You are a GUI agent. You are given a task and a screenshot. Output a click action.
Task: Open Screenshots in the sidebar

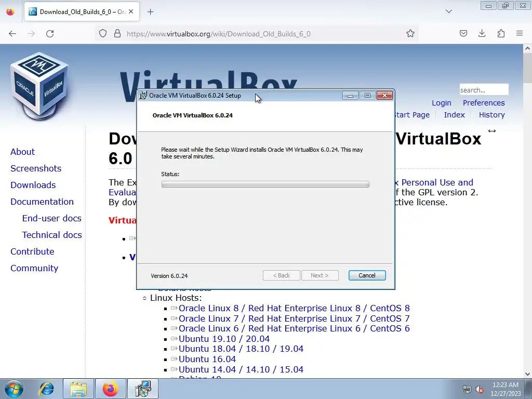[x=36, y=168]
